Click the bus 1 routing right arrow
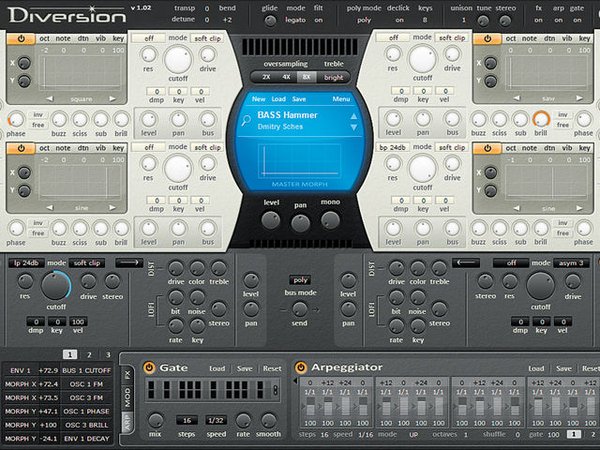This screenshot has height=450, width=600. point(129,263)
